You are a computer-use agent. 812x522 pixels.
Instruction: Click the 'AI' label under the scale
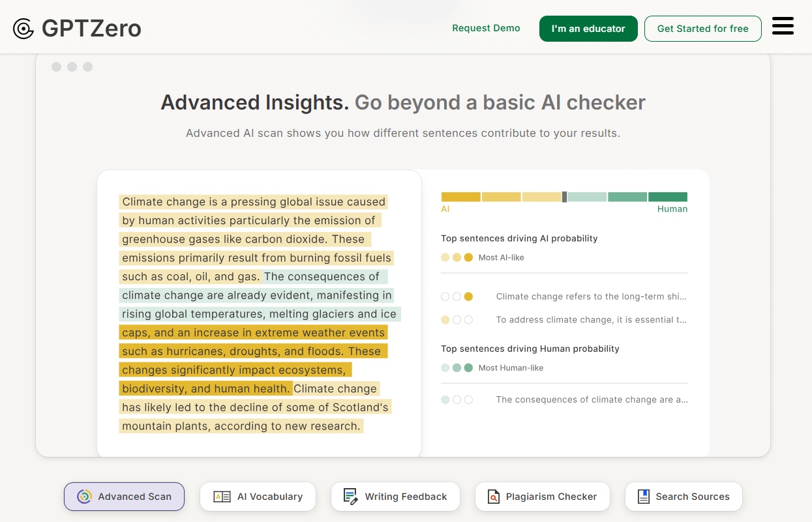(445, 209)
